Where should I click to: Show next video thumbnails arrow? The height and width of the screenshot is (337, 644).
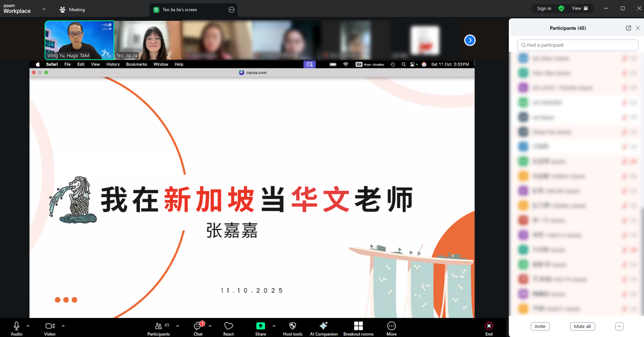click(x=469, y=40)
